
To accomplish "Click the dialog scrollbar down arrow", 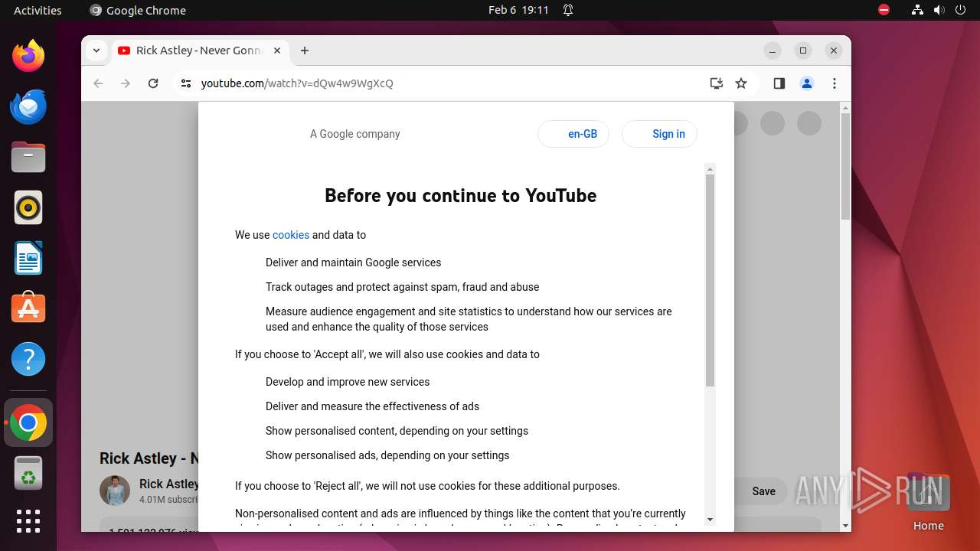I will pyautogui.click(x=710, y=520).
